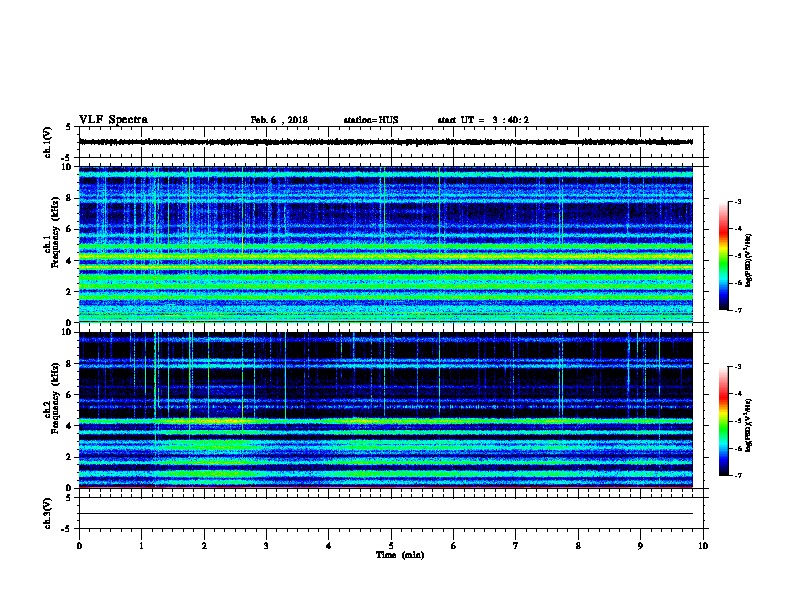
Task: Click the ch.2 PSD color scale bar
Action: coord(723,421)
